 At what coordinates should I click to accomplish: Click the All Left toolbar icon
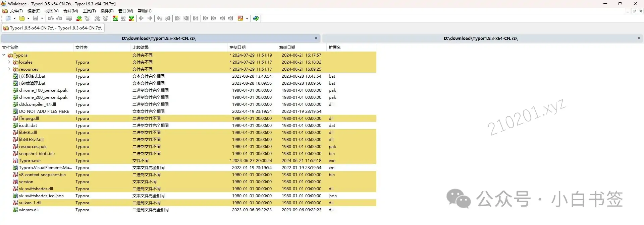click(x=186, y=18)
